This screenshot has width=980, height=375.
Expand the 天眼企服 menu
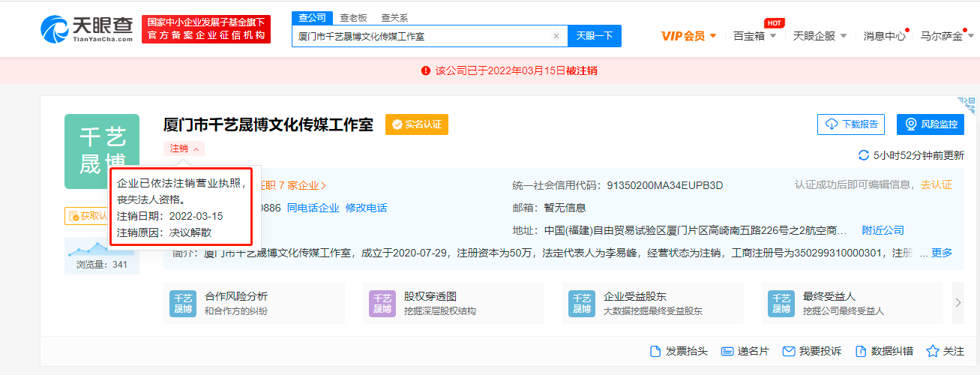(x=820, y=36)
